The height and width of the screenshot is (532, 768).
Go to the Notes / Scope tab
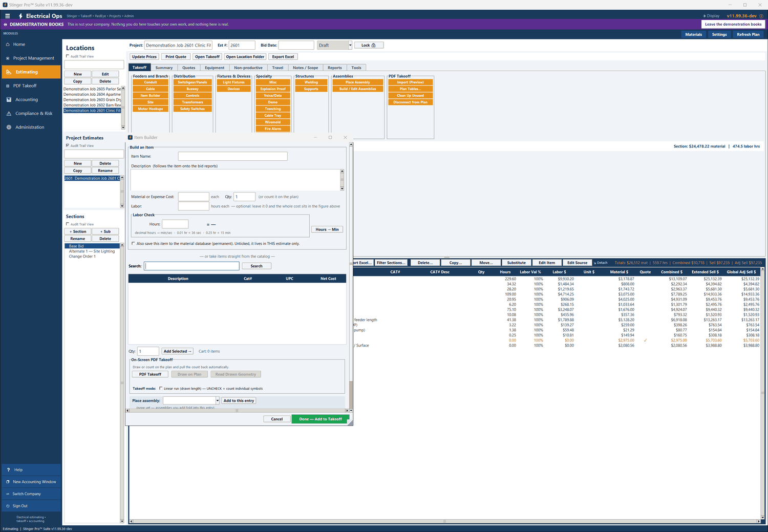306,68
